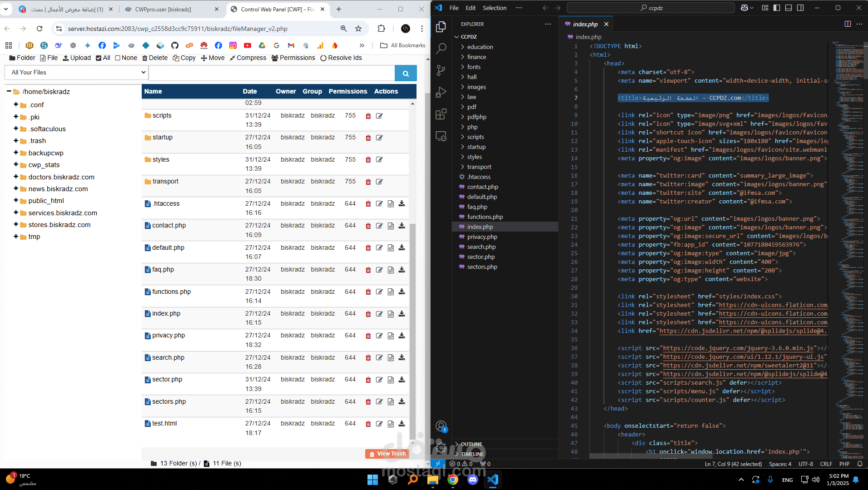Split the VS Code editor right
The width and height of the screenshot is (868, 490).
(847, 24)
